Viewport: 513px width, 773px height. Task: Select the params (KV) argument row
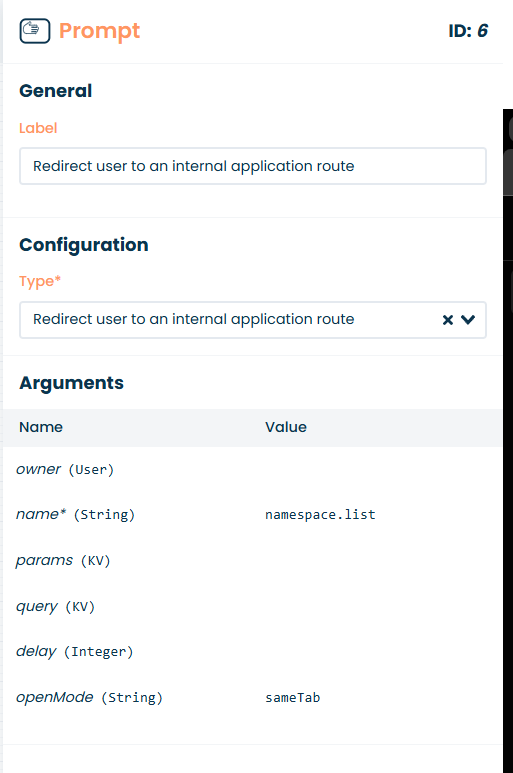point(253,561)
